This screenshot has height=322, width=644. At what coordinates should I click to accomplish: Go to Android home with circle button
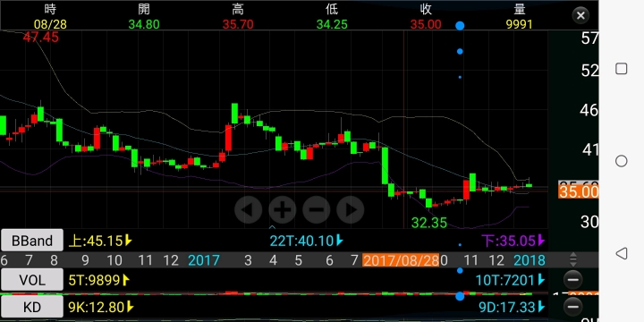click(x=622, y=161)
